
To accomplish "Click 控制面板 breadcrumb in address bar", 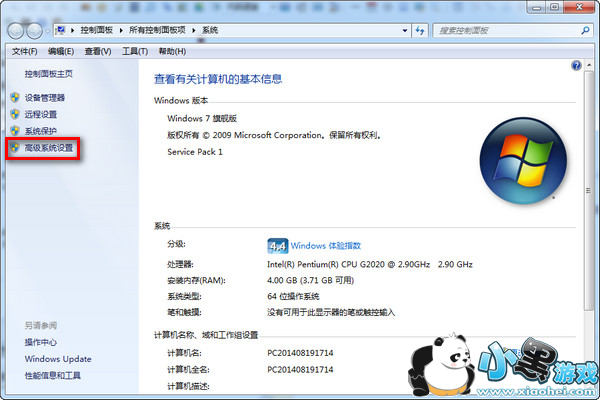I will [96, 30].
